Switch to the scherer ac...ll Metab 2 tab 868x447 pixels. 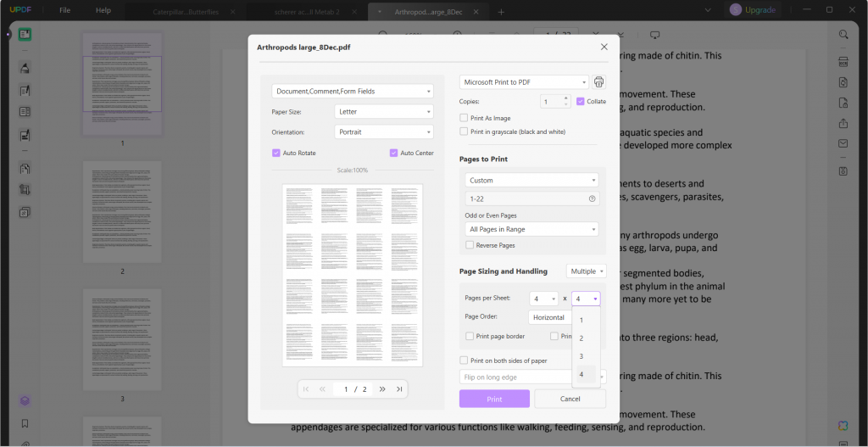click(x=306, y=11)
